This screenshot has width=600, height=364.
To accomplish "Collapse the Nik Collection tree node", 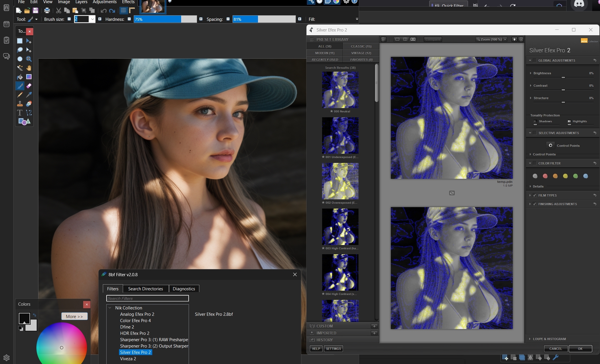I will pyautogui.click(x=110, y=308).
